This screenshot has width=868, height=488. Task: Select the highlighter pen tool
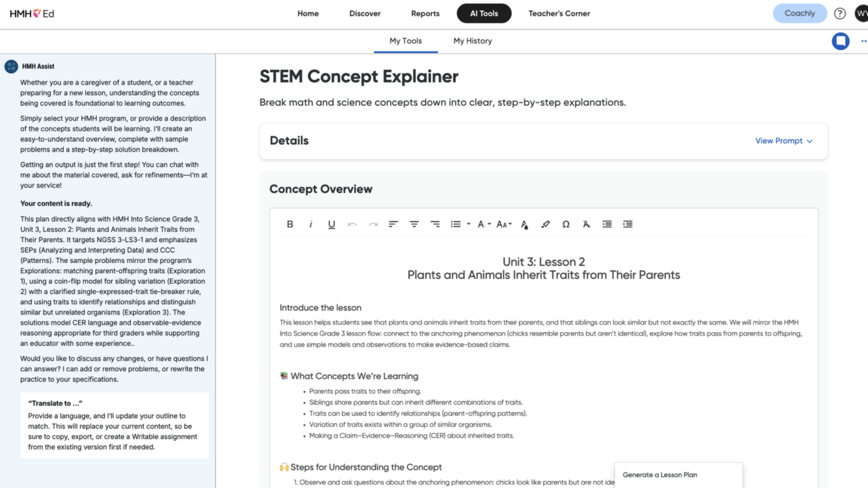545,224
